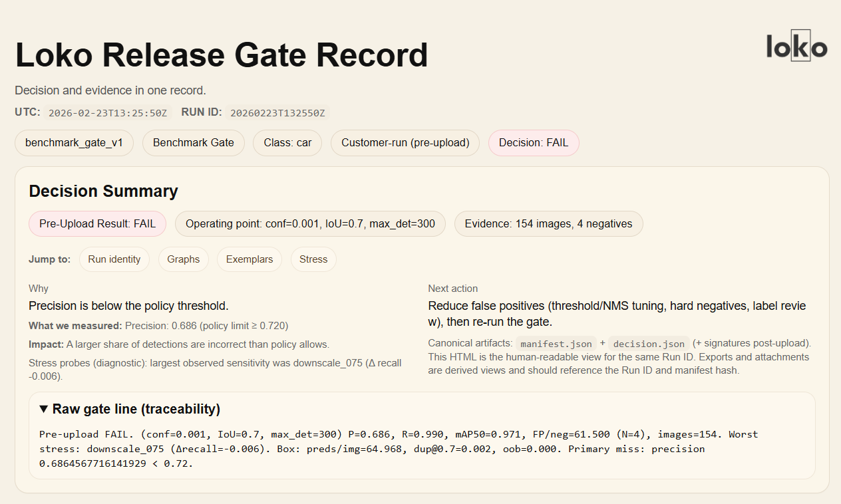This screenshot has width=841, height=504.
Task: Click the 'Canonical artifacts' note text
Action: coord(619,357)
